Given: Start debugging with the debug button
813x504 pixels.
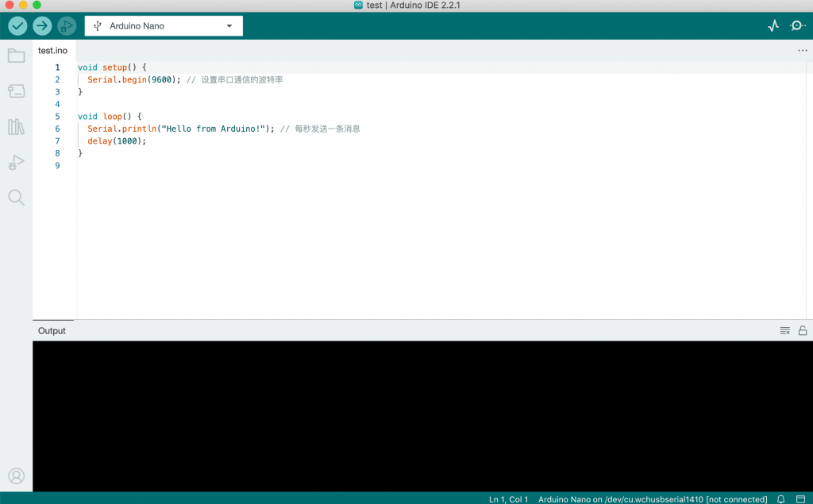Looking at the screenshot, I should tap(67, 26).
